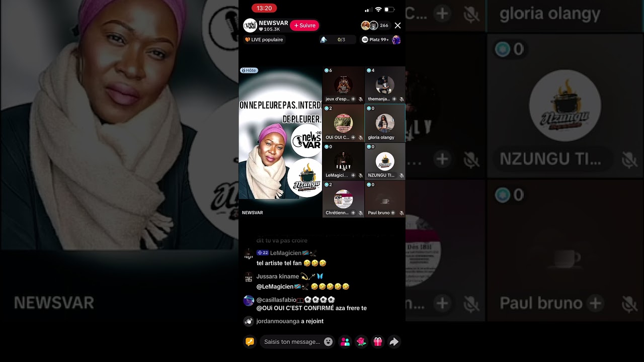
Task: Open LeMagici guest avatar in grid
Action: (344, 161)
